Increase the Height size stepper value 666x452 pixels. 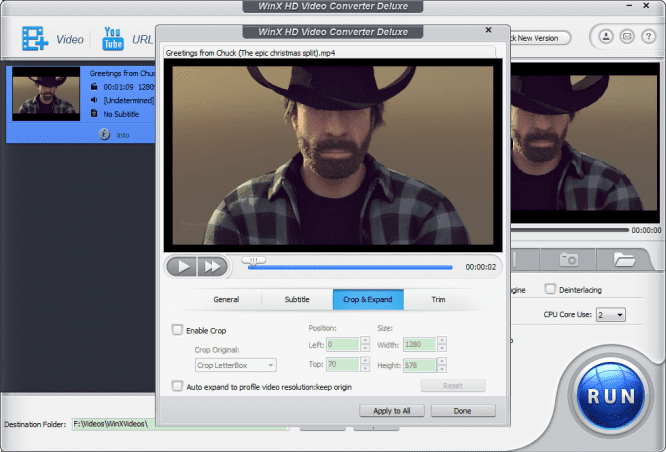point(442,361)
